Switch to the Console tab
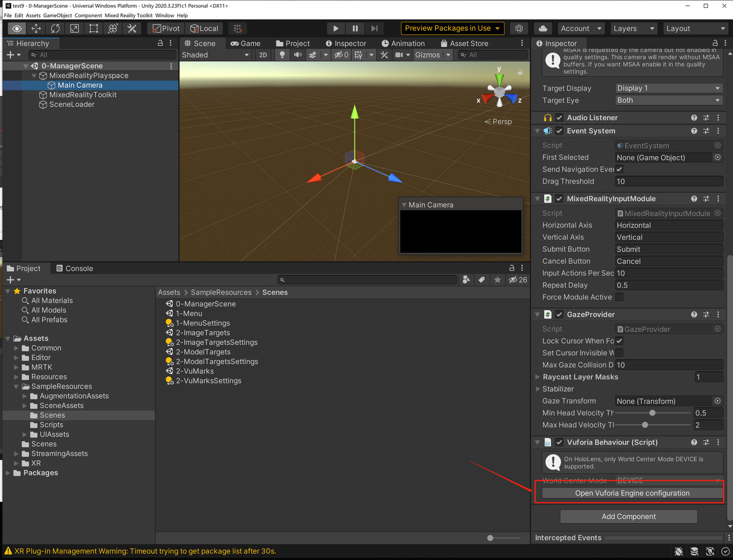The image size is (733, 560). point(74,268)
